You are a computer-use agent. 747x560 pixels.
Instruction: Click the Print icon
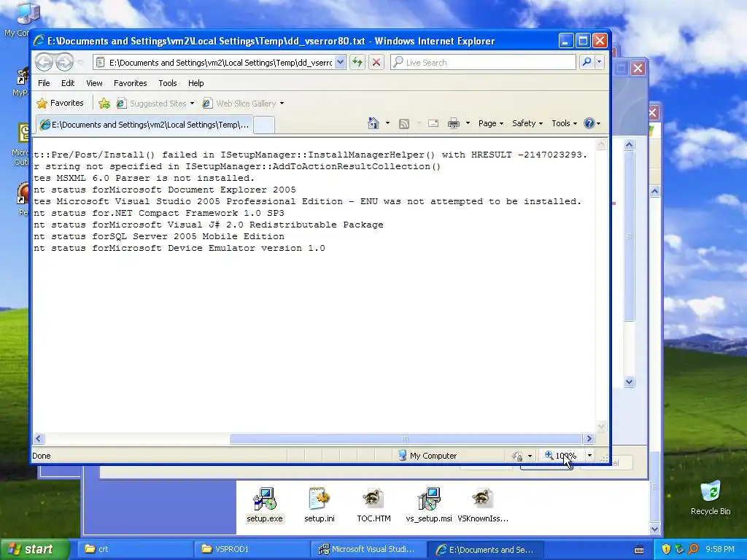point(454,123)
